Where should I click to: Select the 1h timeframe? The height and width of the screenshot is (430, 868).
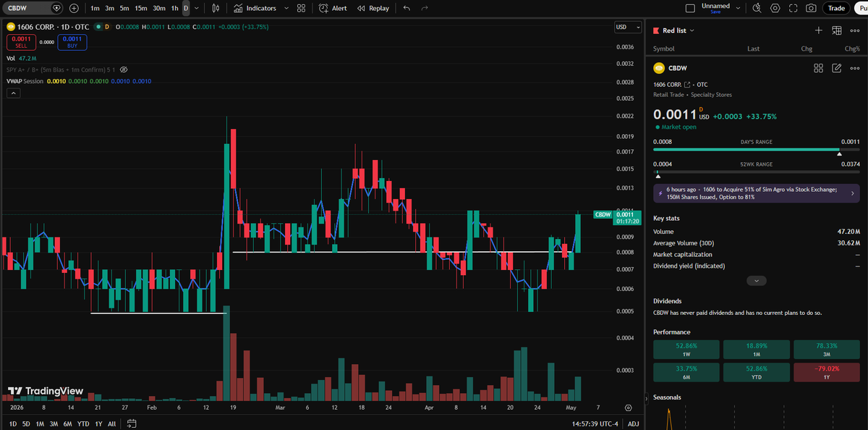[x=174, y=8]
